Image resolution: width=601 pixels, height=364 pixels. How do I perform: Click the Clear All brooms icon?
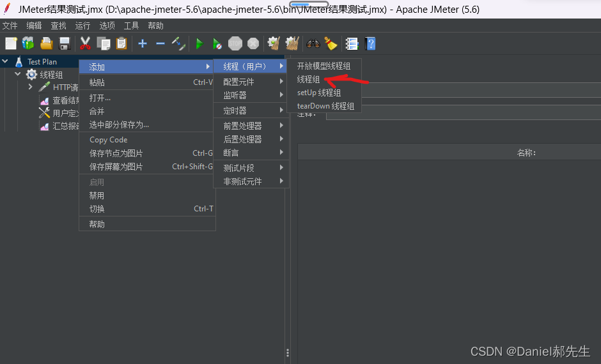(x=292, y=43)
